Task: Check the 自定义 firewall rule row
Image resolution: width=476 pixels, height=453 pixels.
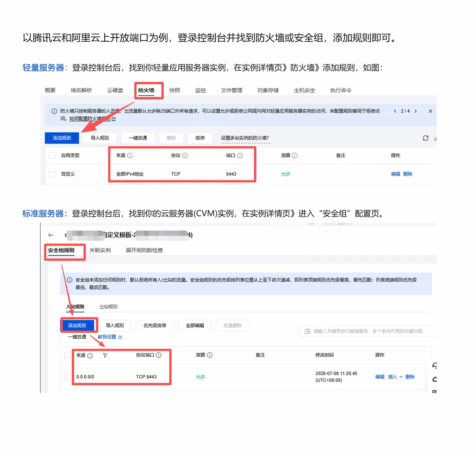Action: [x=52, y=174]
